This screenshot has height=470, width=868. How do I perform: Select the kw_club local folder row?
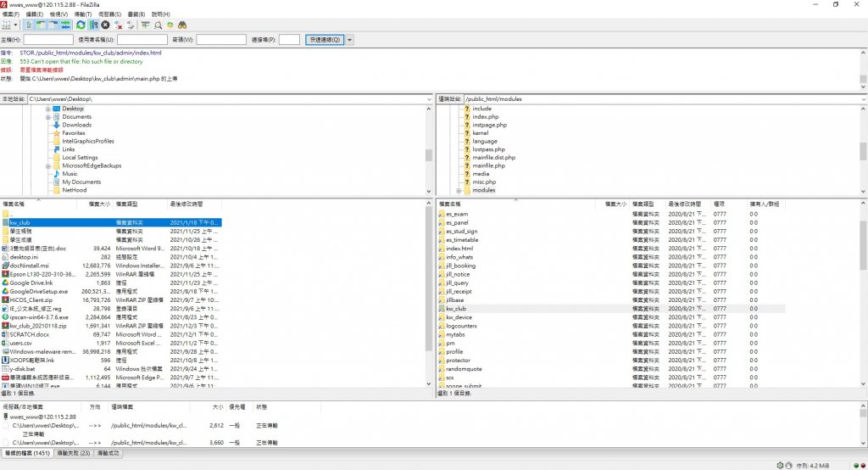111,223
